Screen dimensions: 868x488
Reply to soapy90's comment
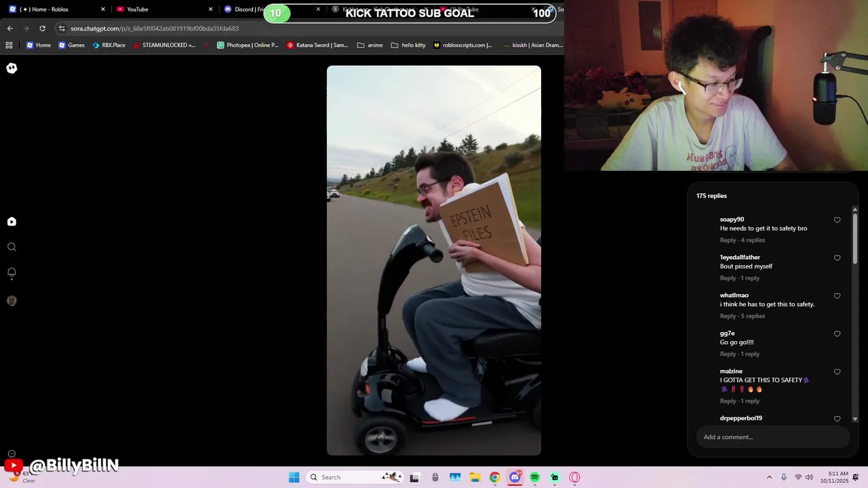(x=728, y=240)
